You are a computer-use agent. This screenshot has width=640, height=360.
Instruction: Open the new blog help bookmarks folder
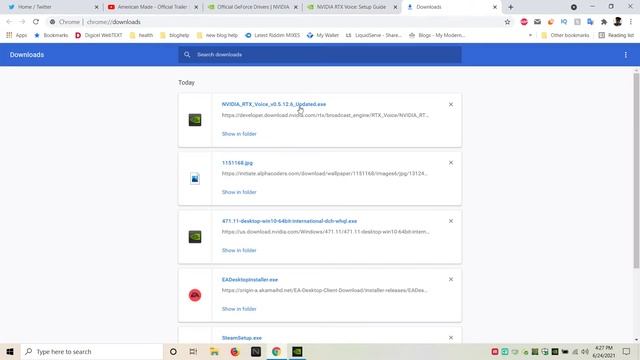[217, 35]
